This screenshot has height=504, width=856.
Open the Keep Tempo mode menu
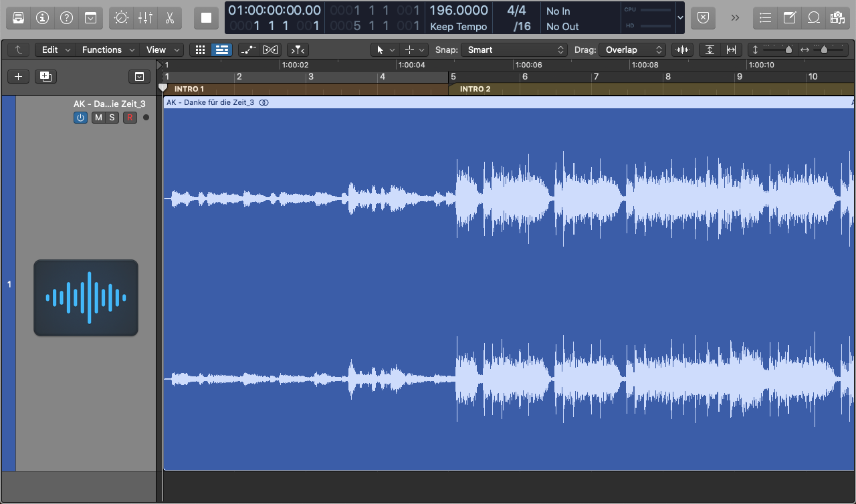coord(457,27)
